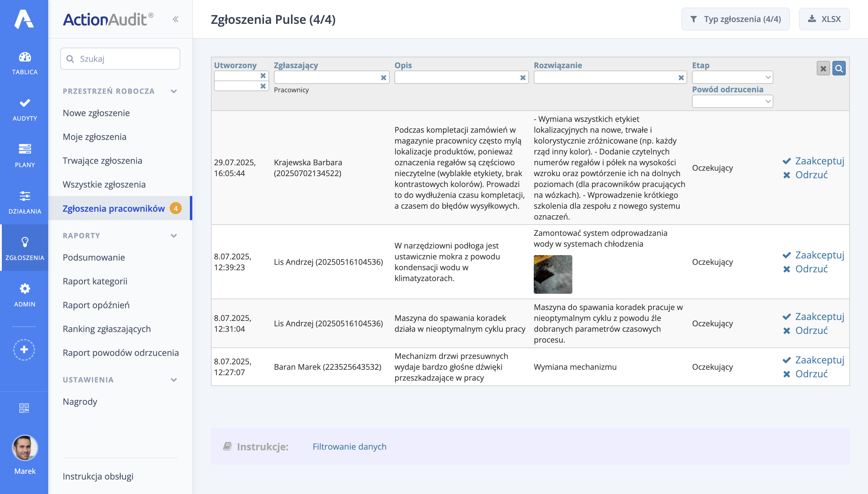The height and width of the screenshot is (494, 868).
Task: Open the wet floor photo thumbnail
Action: (x=552, y=274)
